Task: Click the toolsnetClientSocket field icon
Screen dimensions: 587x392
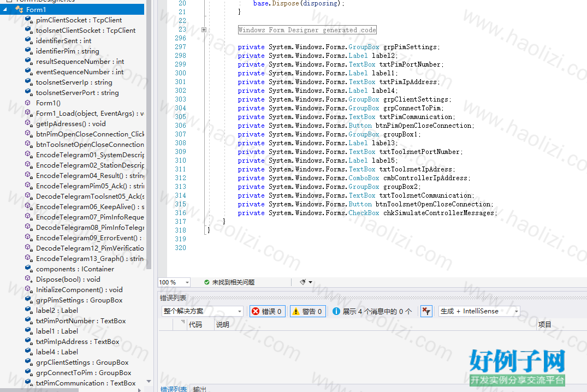Action: (28, 30)
